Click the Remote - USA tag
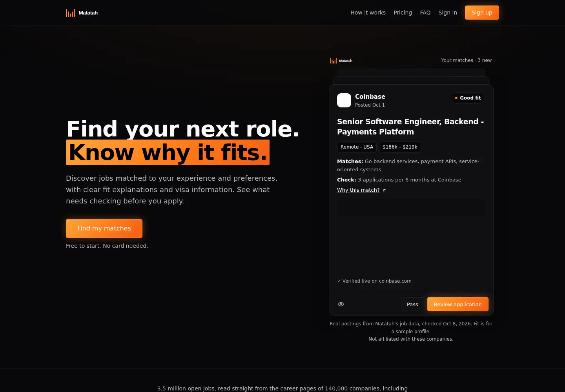This screenshot has width=565, height=392. coord(357,147)
